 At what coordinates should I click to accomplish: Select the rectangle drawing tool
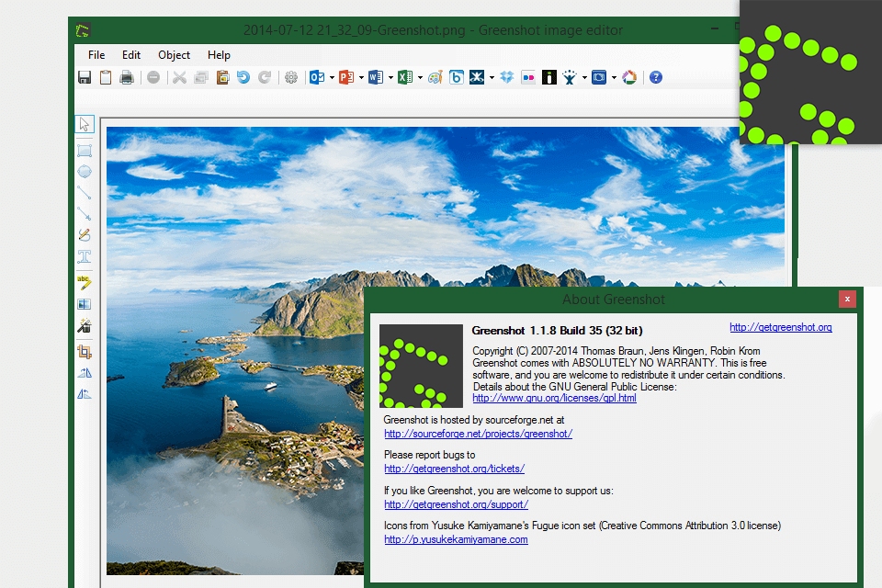(85, 148)
